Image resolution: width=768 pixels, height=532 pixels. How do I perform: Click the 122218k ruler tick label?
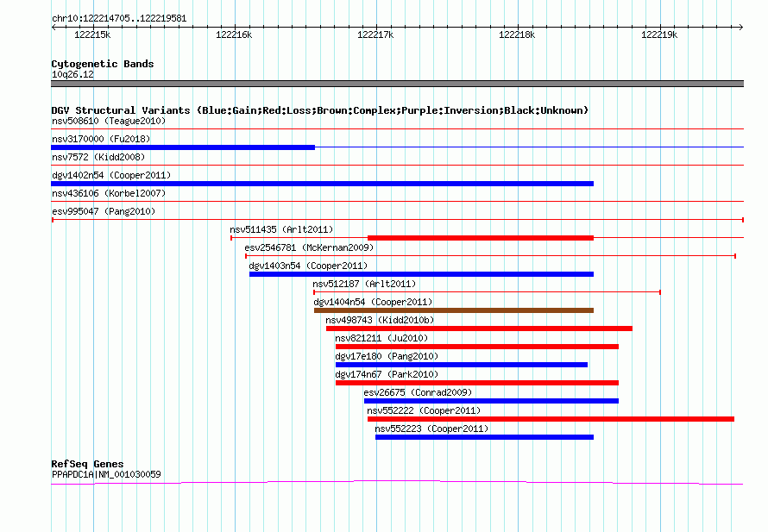coord(517,34)
